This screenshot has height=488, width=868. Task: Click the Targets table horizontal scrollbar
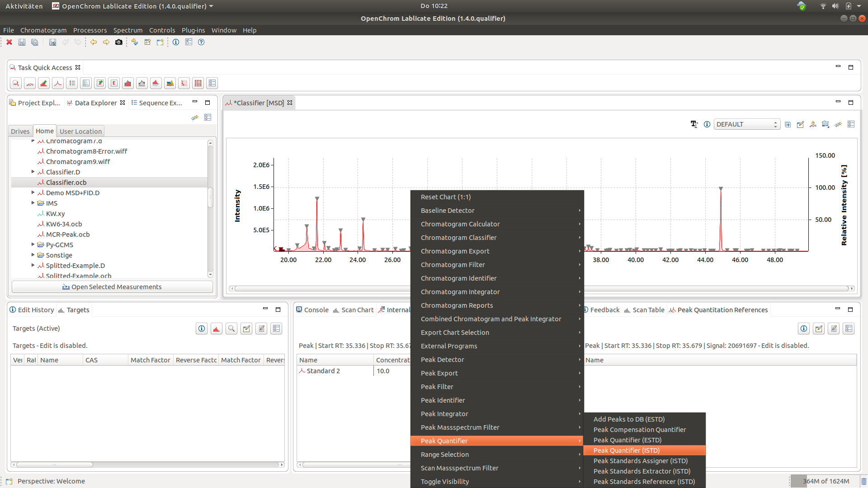(147, 465)
